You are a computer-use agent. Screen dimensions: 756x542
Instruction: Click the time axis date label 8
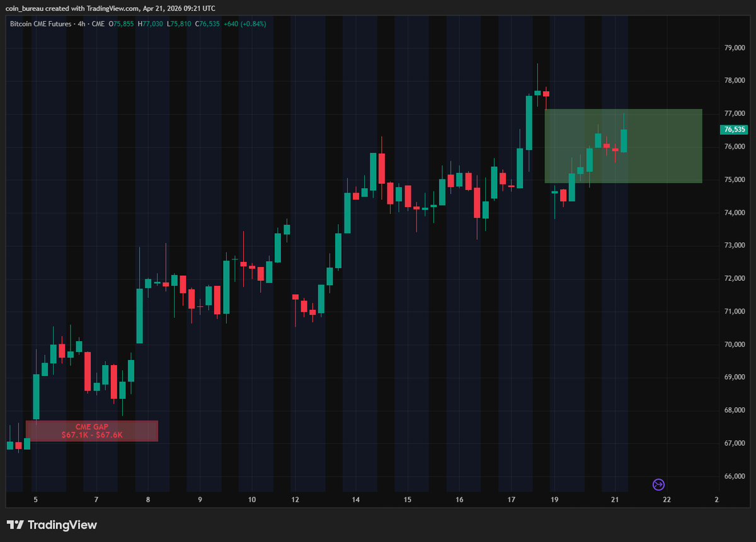coord(148,500)
